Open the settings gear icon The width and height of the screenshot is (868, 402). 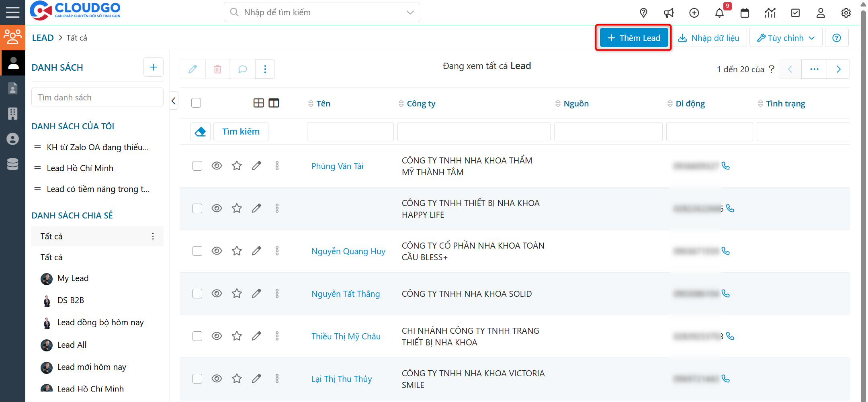click(846, 13)
